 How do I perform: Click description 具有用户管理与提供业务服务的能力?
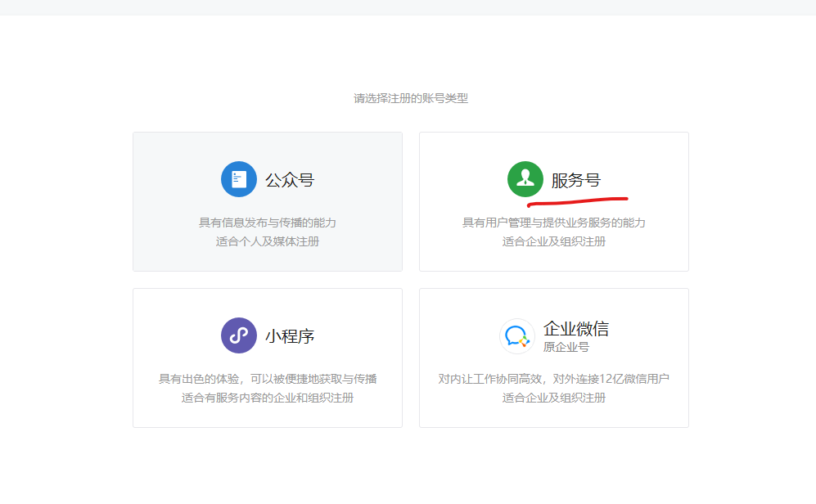click(554, 223)
